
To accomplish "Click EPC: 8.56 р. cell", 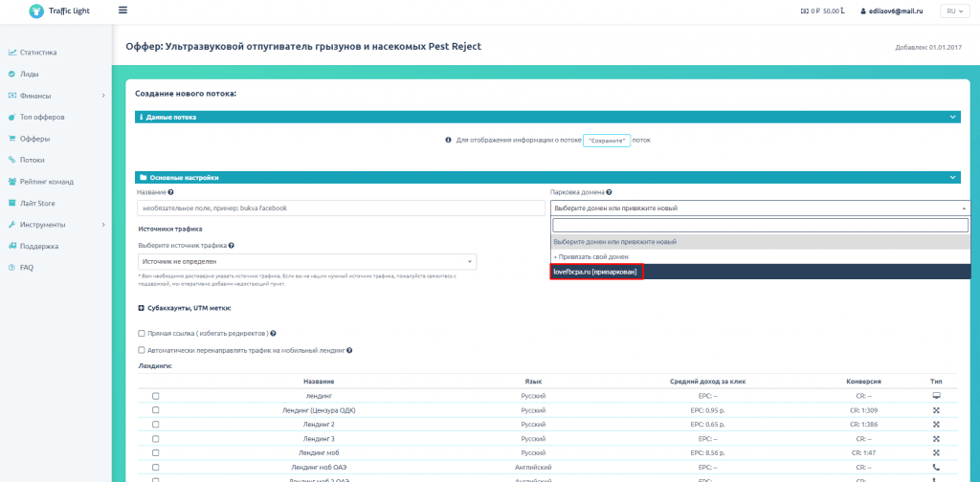I will (707, 452).
